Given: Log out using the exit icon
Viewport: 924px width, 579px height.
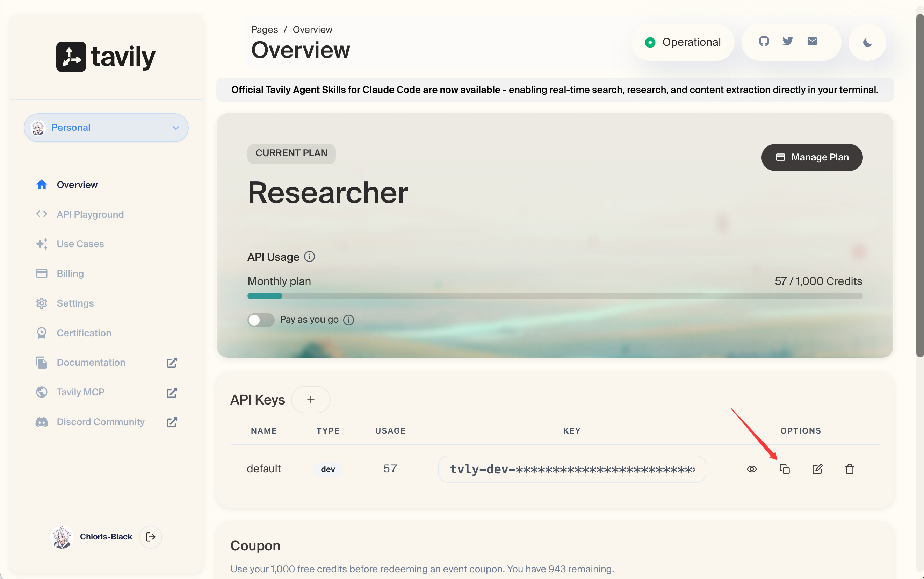Looking at the screenshot, I should (x=151, y=537).
